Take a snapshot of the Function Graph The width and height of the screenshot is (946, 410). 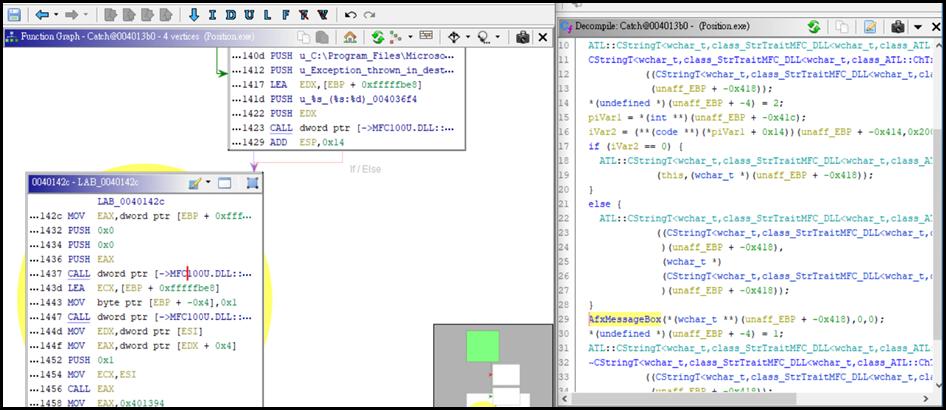tap(522, 37)
